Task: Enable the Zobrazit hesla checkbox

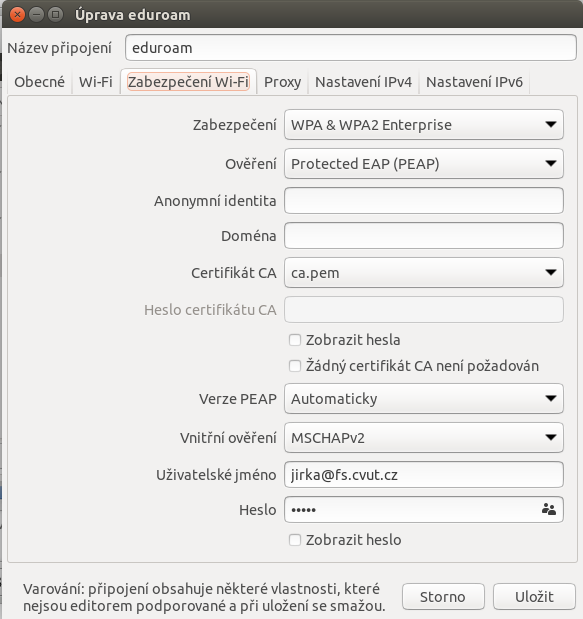Action: point(295,340)
